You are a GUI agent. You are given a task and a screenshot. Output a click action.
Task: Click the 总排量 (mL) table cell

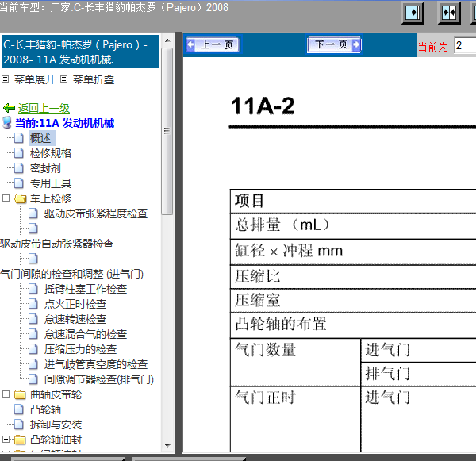tap(353, 226)
